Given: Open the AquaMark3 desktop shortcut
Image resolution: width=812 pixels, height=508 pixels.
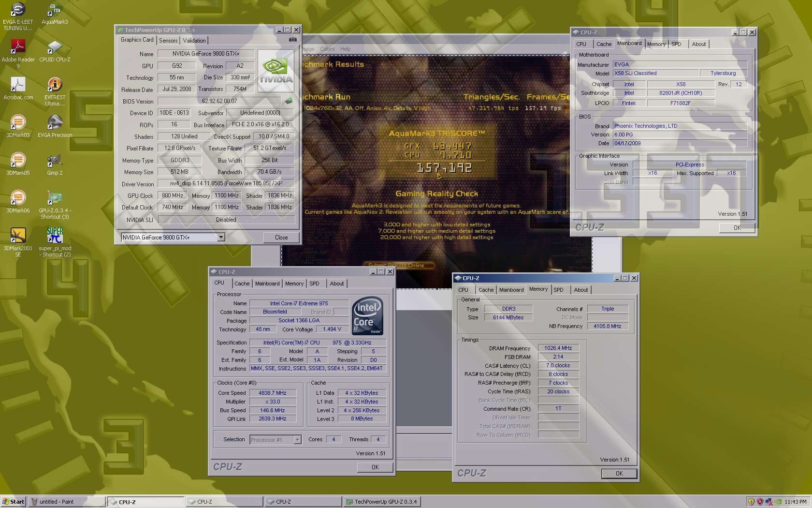Looking at the screenshot, I should [x=55, y=14].
